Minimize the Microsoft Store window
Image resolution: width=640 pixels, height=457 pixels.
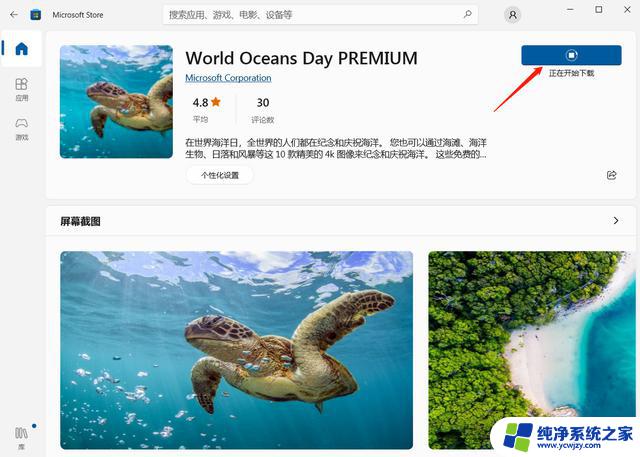570,9
